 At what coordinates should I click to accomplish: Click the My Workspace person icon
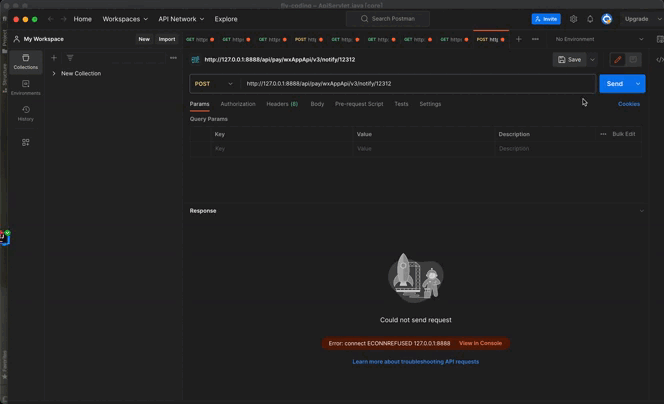coord(17,39)
